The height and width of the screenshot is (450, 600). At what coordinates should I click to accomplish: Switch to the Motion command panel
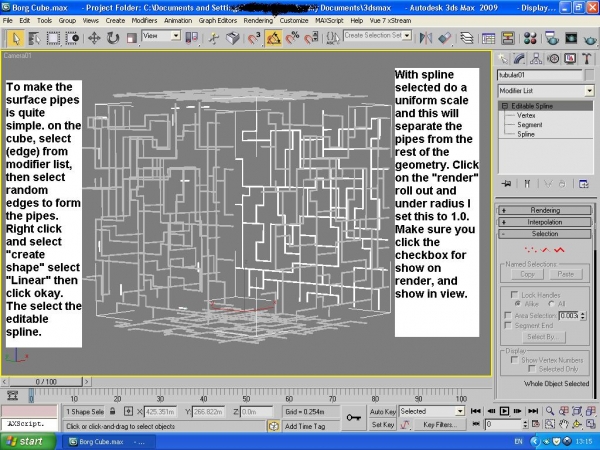point(553,59)
